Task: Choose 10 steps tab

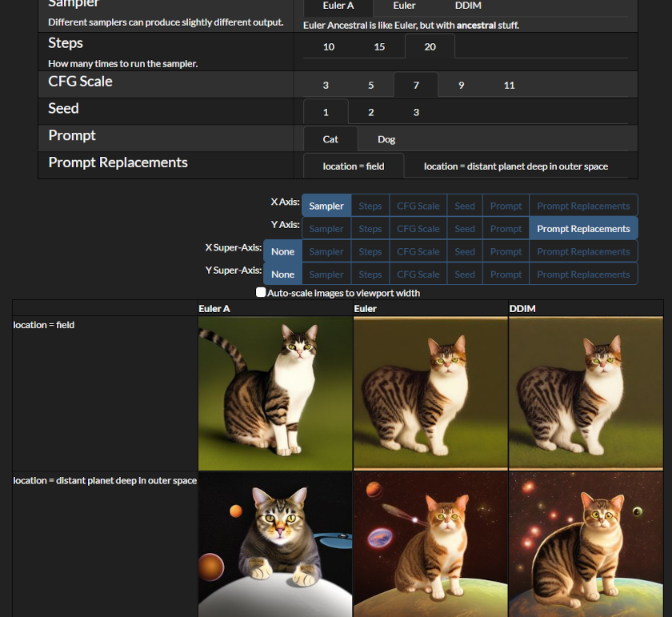Action: [328, 46]
